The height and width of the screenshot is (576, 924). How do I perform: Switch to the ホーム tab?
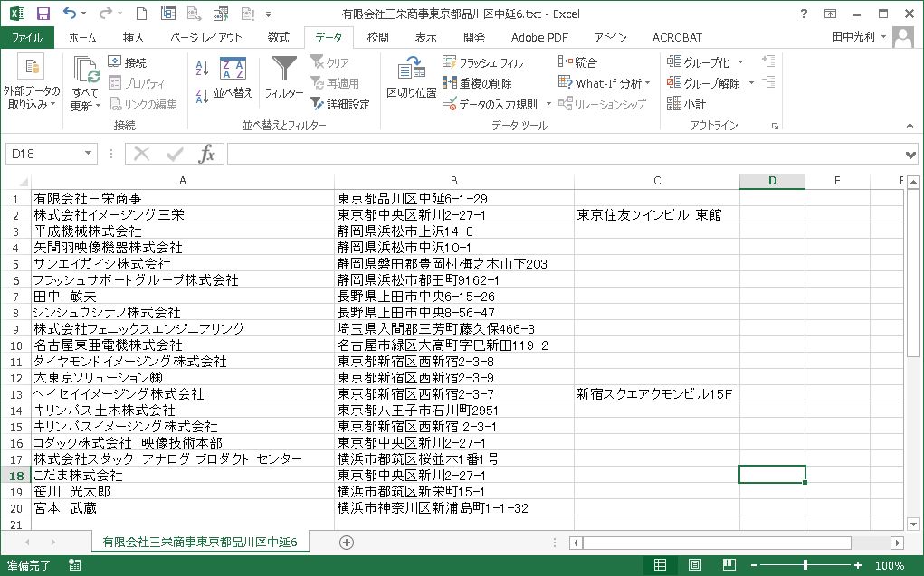[82, 38]
